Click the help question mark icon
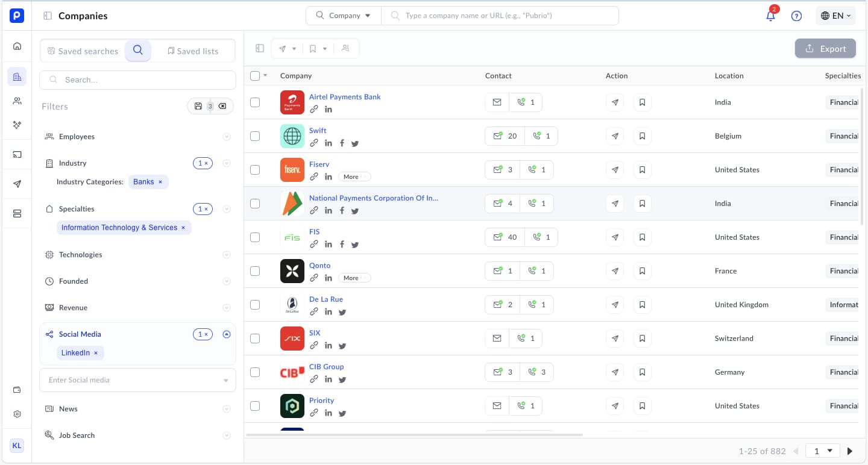868x465 pixels. [796, 16]
